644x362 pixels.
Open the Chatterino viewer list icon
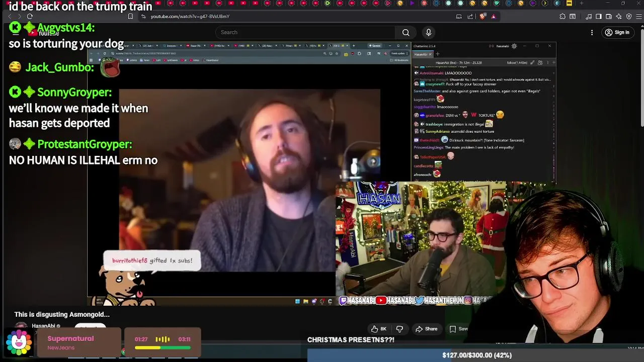[540, 63]
